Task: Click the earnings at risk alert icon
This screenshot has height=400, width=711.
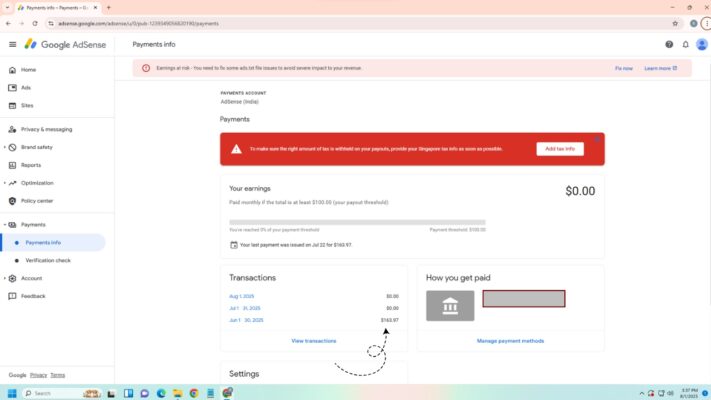Action: (146, 68)
